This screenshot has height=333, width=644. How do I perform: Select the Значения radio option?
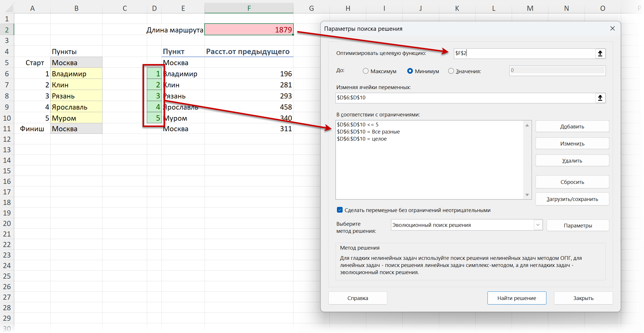coord(451,71)
